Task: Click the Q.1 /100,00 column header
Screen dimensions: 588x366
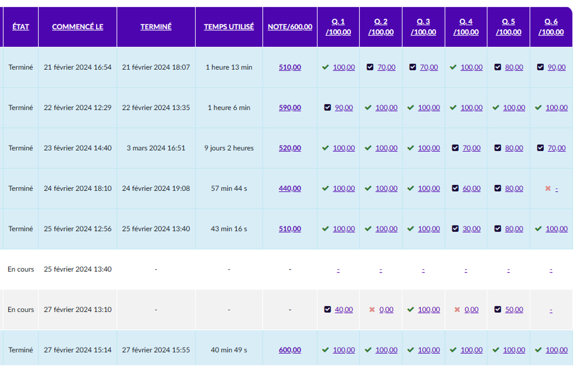Action: [x=338, y=27]
